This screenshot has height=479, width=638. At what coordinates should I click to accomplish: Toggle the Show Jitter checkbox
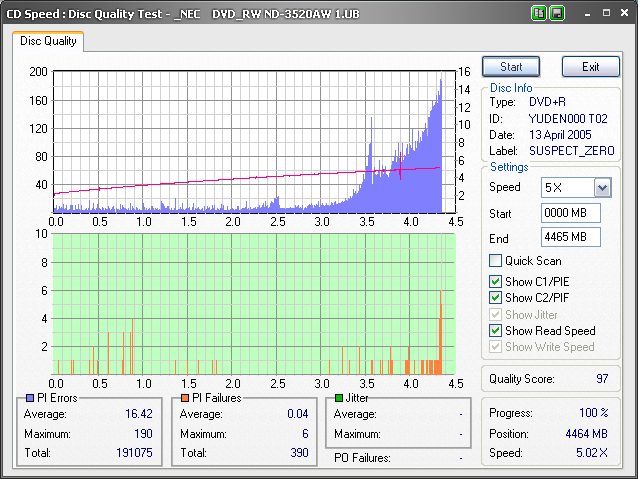coord(495,314)
